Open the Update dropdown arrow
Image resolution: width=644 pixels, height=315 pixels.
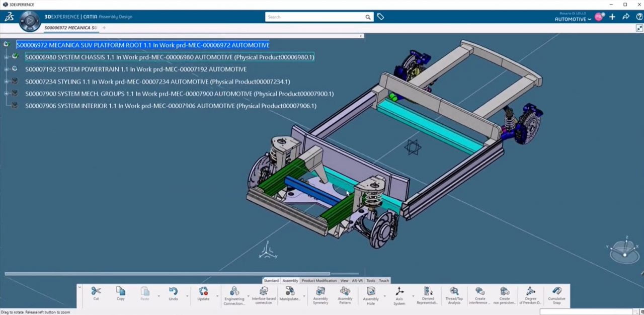217,296
